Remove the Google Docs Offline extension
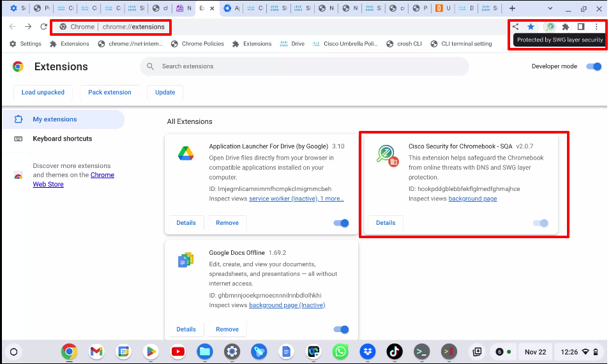The height and width of the screenshot is (364, 611). [227, 330]
